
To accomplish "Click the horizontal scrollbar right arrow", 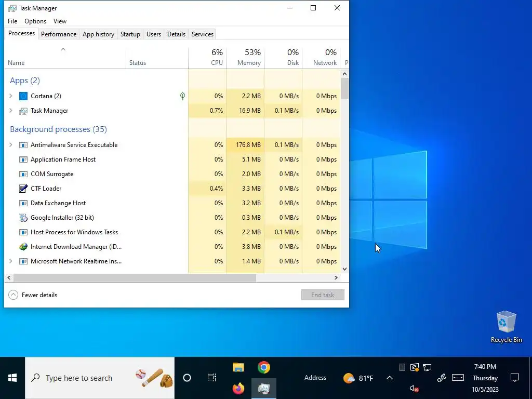I will (336, 277).
